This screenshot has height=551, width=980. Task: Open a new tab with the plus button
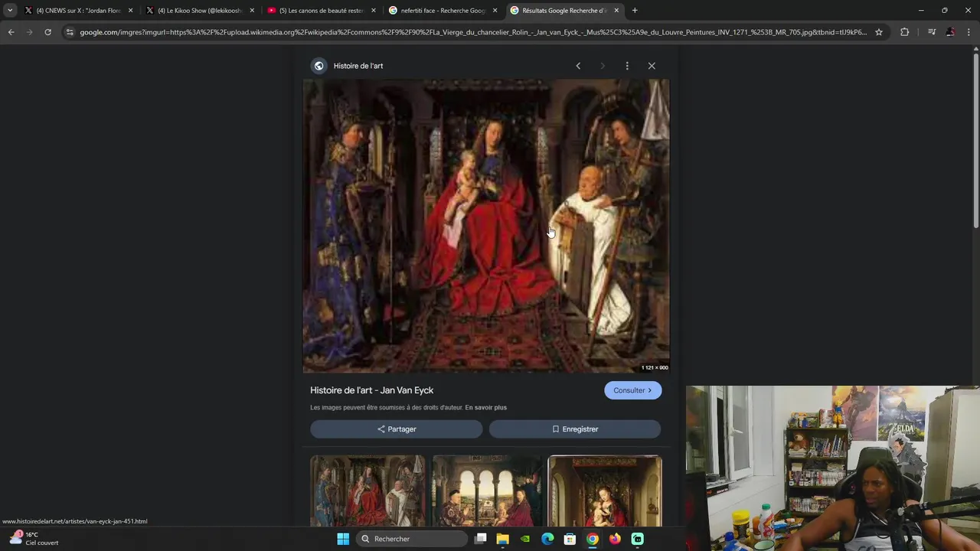coord(635,11)
